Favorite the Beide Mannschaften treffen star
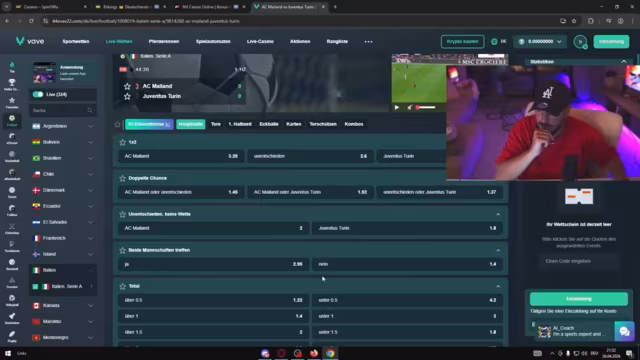This screenshot has height=360, width=640. [122, 250]
